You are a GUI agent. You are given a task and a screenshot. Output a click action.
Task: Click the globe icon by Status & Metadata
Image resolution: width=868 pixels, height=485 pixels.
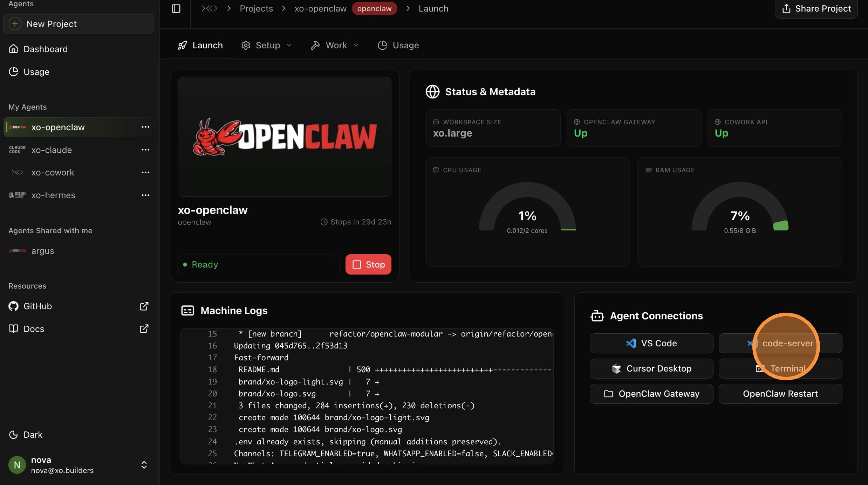432,91
